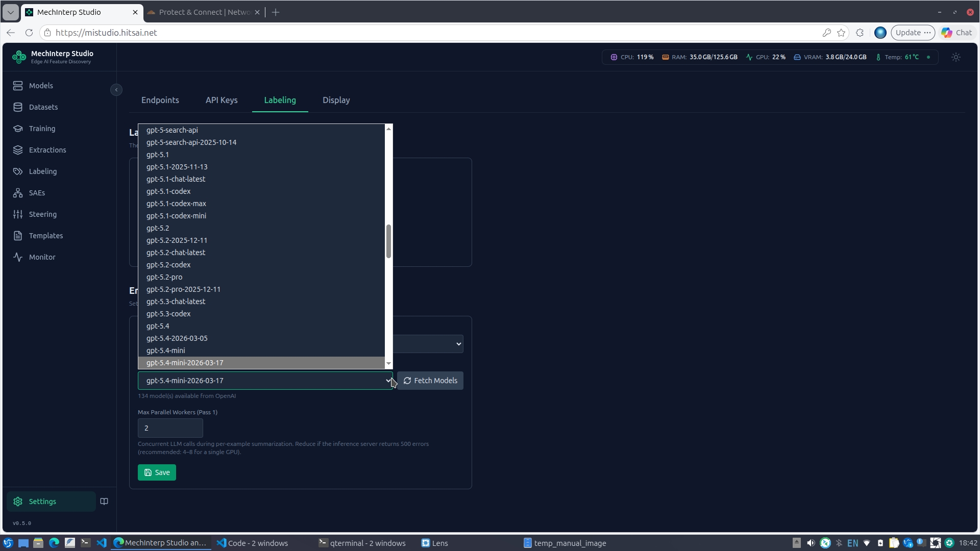980x551 pixels.
Task: Select gpt-5.2-chat-latest option
Action: 261,253
